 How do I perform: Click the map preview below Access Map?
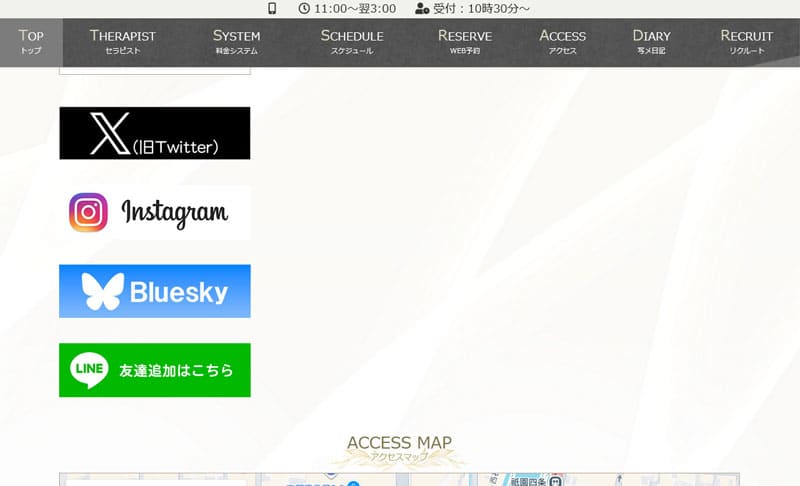[399, 479]
